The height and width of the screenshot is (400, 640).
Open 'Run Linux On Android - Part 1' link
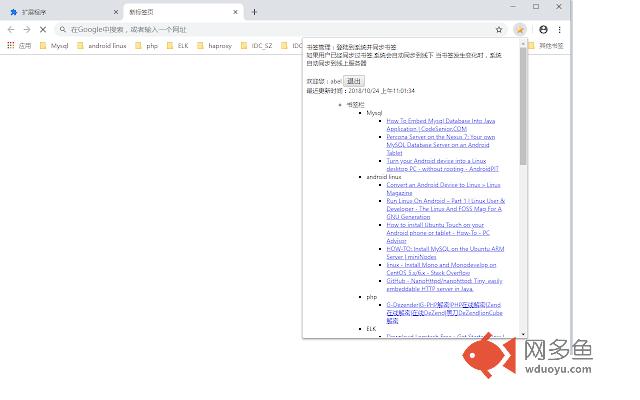point(445,209)
